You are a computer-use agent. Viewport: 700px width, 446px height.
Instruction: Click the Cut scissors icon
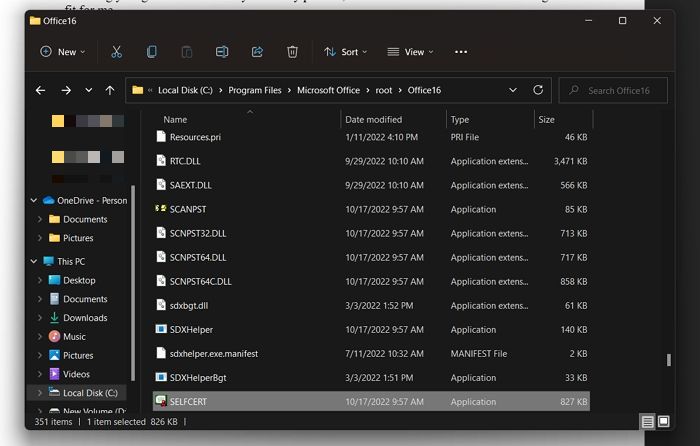pos(116,52)
